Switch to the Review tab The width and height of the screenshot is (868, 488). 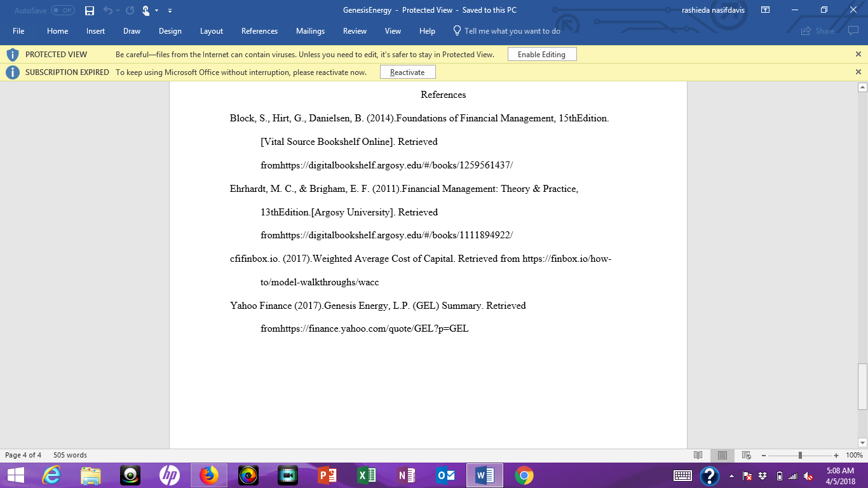click(355, 31)
